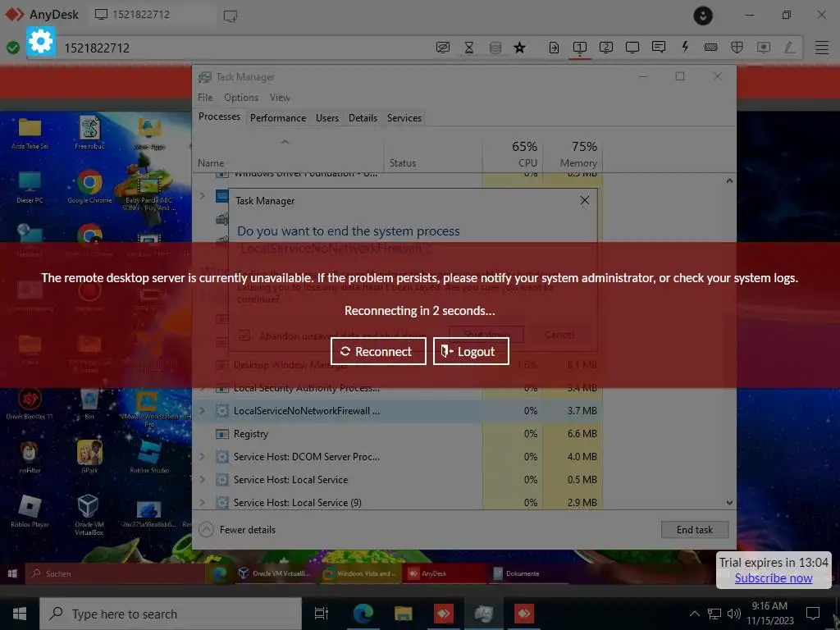Expand the Service Host: Local Service row

coord(203,480)
